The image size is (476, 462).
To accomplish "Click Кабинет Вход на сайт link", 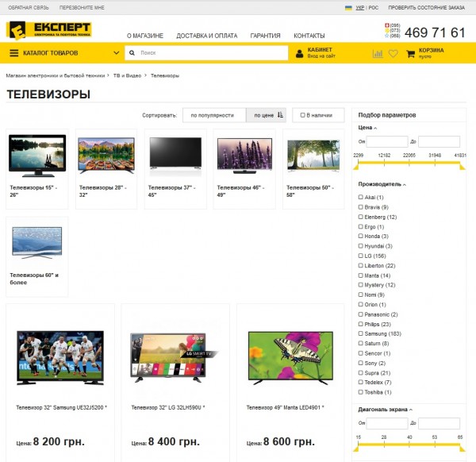I will click(x=321, y=53).
